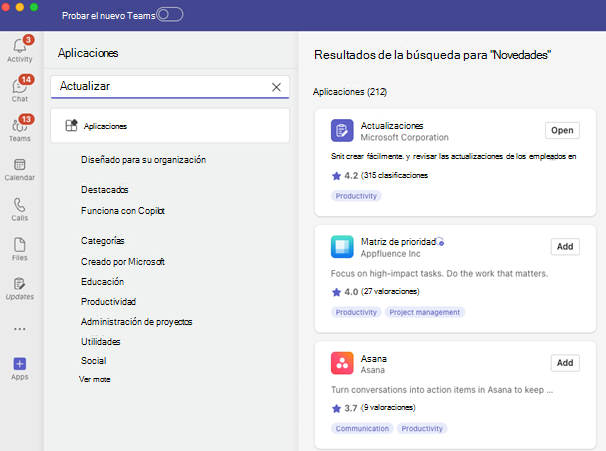Viewport: 606px width, 451px height.
Task: Select the Social category
Action: tap(94, 361)
